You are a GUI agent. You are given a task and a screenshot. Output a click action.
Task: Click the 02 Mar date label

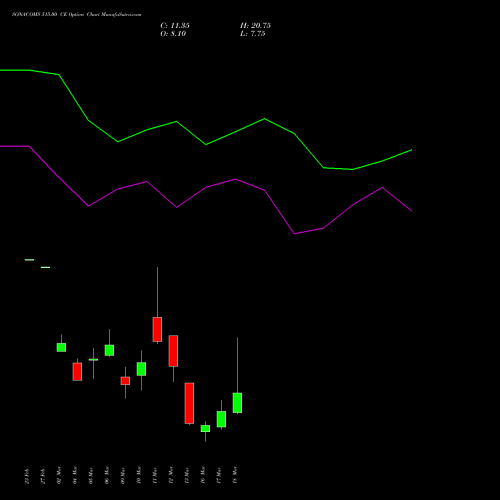point(59,475)
